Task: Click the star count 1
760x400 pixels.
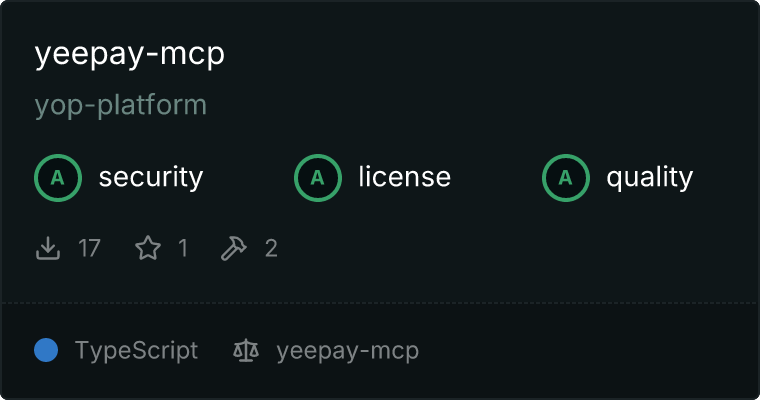Action: [183, 248]
